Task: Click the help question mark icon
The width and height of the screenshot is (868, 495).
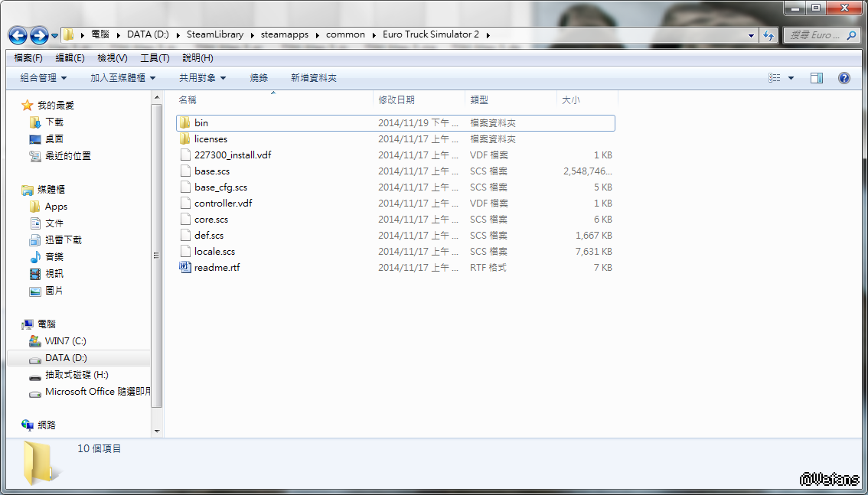Action: click(x=844, y=78)
